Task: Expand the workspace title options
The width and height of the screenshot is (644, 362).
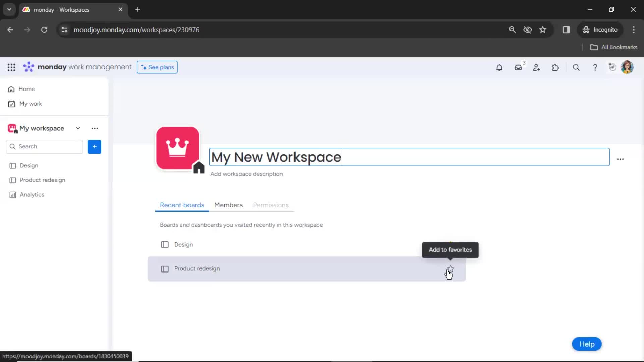Action: click(620, 159)
